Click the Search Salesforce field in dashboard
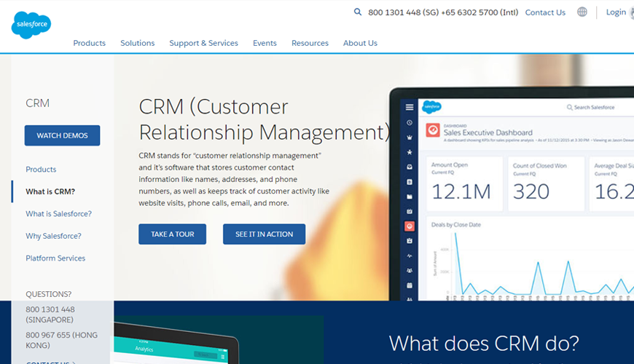The height and width of the screenshot is (364, 634). (591, 107)
